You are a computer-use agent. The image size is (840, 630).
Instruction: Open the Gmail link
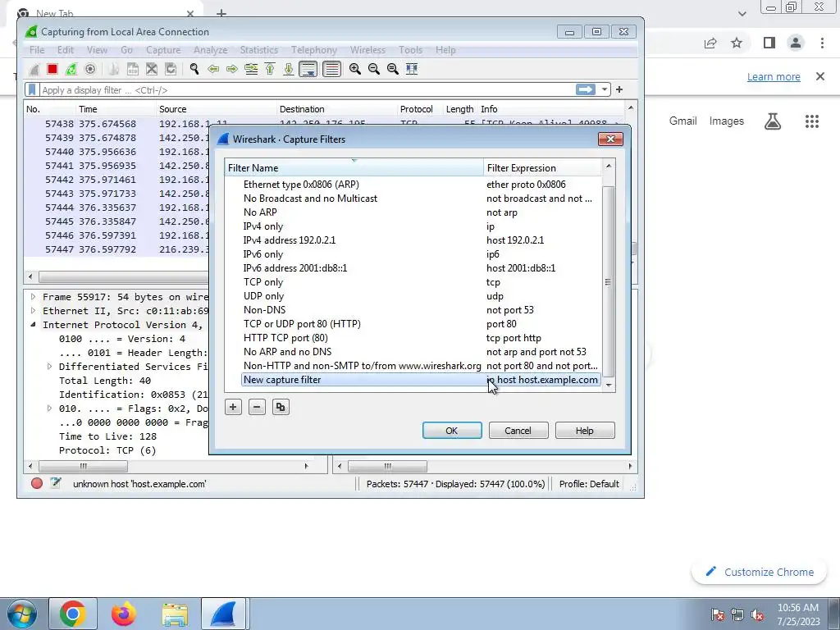coord(683,121)
